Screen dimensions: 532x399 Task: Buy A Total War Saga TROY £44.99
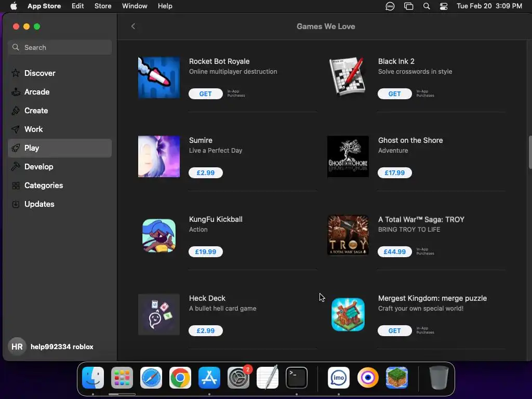point(395,252)
